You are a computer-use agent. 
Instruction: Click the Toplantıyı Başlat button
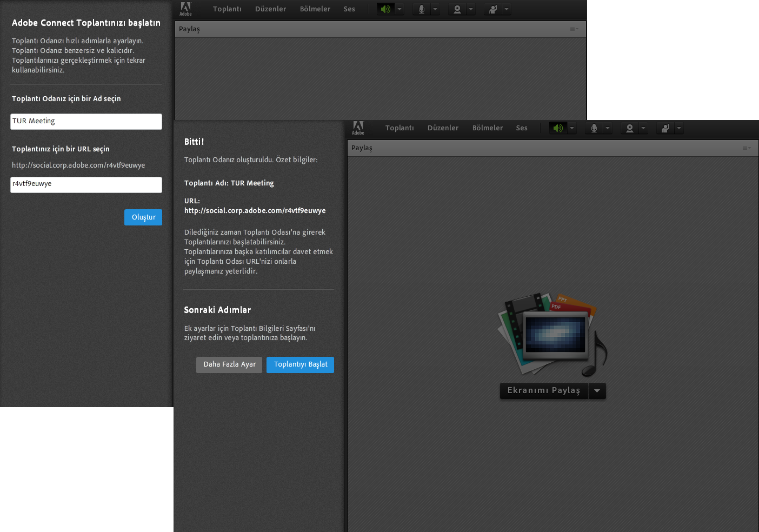click(x=300, y=365)
